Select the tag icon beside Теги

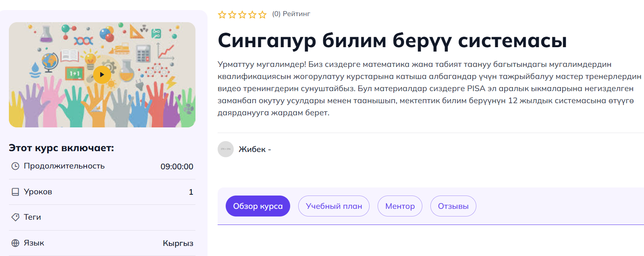click(x=15, y=217)
